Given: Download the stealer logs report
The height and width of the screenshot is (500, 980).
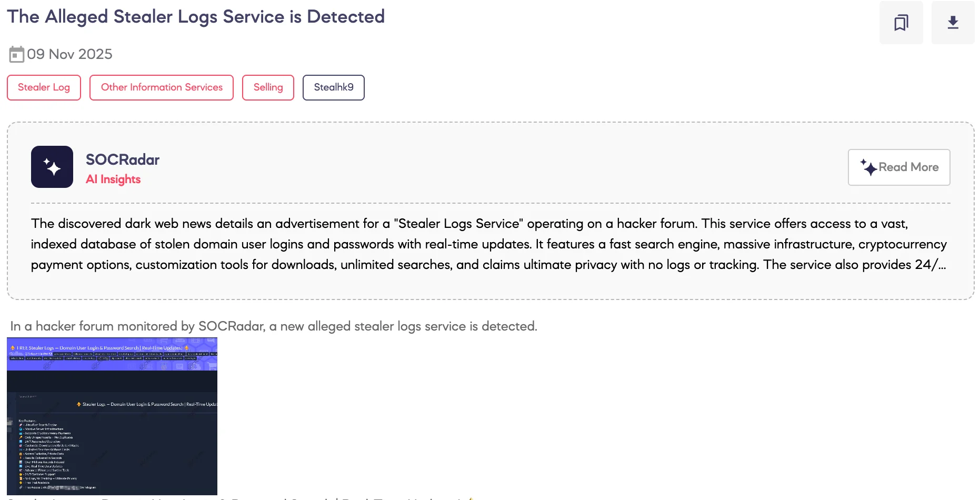Looking at the screenshot, I should tap(953, 23).
